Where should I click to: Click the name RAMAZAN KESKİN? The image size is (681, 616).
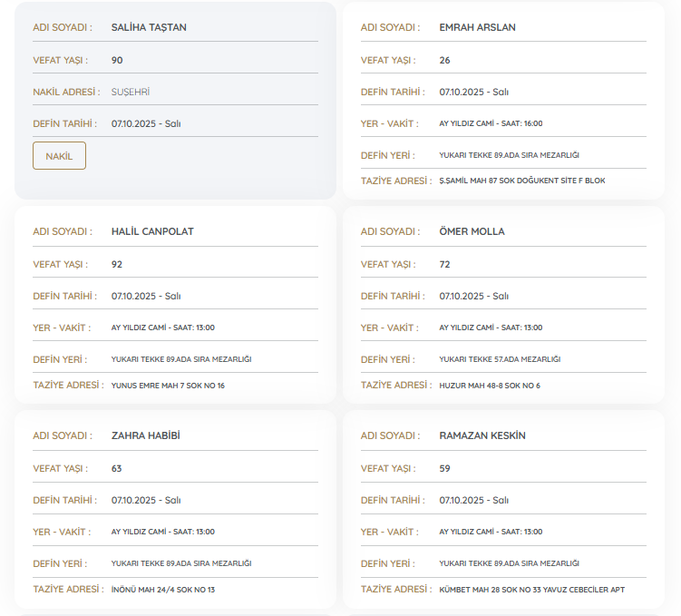tap(482, 435)
